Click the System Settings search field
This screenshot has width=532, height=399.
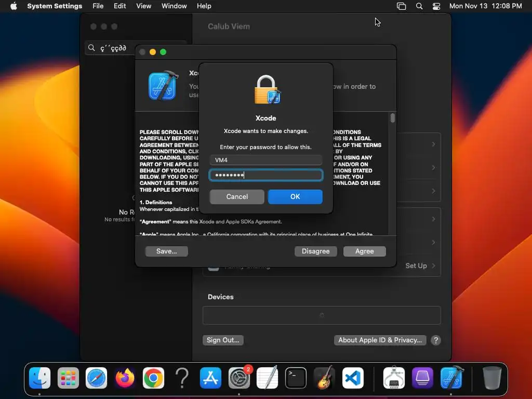pos(136,48)
